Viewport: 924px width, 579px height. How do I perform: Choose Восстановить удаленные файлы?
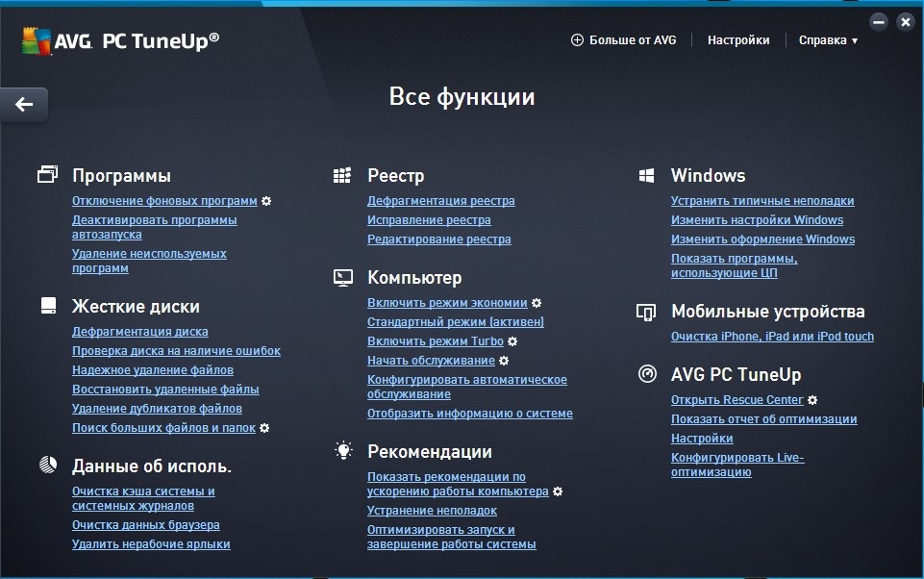click(x=165, y=390)
